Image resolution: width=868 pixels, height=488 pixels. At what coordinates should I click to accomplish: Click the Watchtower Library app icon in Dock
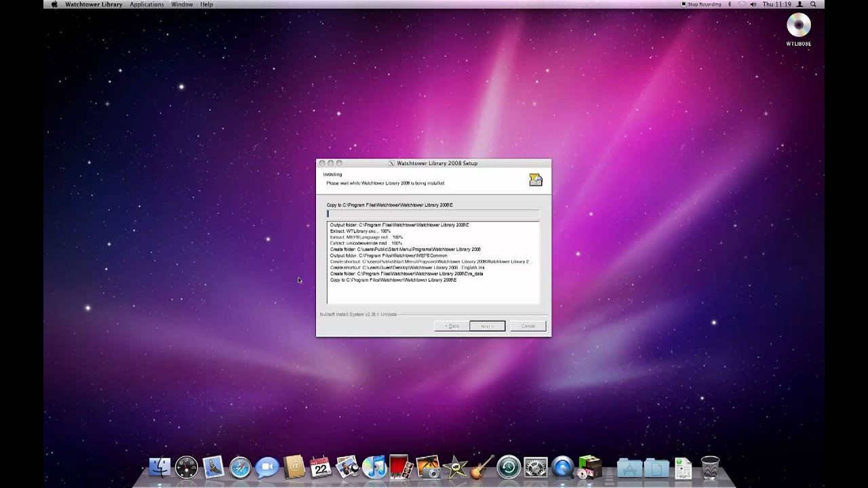click(589, 467)
